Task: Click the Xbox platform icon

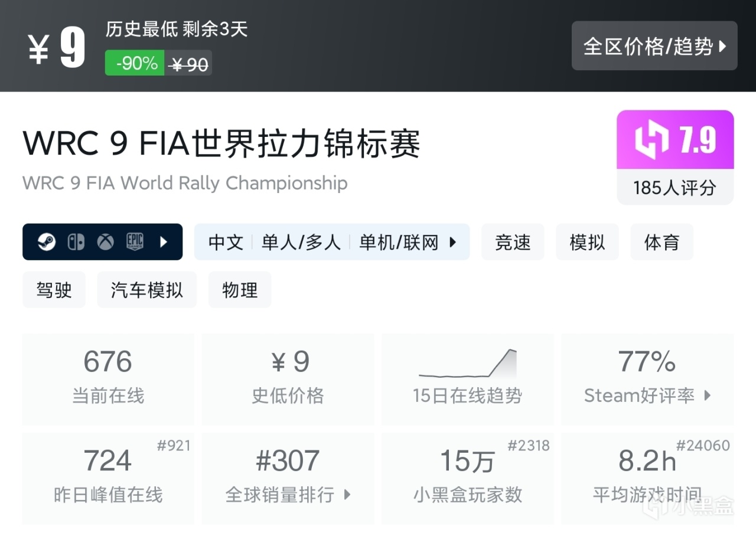Action: [106, 242]
